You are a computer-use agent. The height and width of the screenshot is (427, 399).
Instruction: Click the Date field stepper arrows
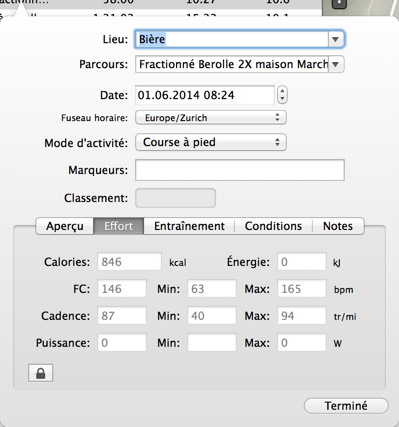[x=282, y=95]
